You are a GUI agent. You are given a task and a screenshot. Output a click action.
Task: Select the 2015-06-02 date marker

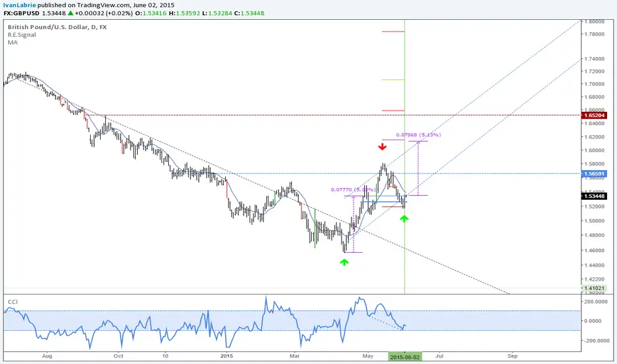(x=404, y=357)
